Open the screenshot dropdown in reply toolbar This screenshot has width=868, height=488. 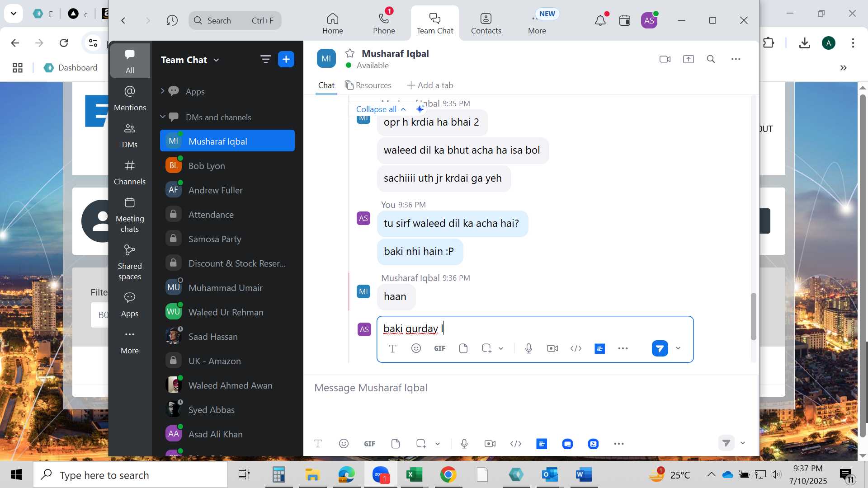coord(501,348)
